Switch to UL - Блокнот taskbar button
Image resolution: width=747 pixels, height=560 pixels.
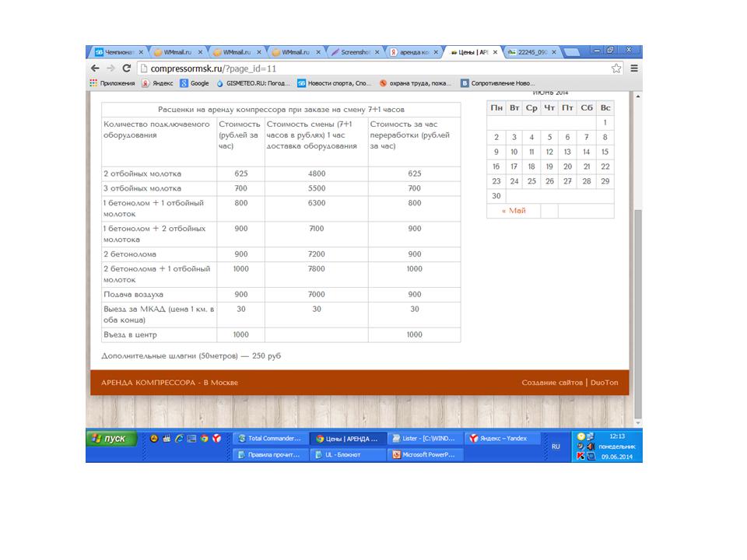[348, 455]
